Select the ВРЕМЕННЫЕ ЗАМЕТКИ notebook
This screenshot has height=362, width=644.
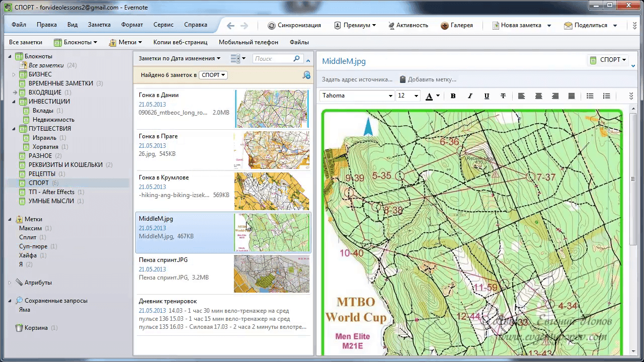tap(60, 83)
